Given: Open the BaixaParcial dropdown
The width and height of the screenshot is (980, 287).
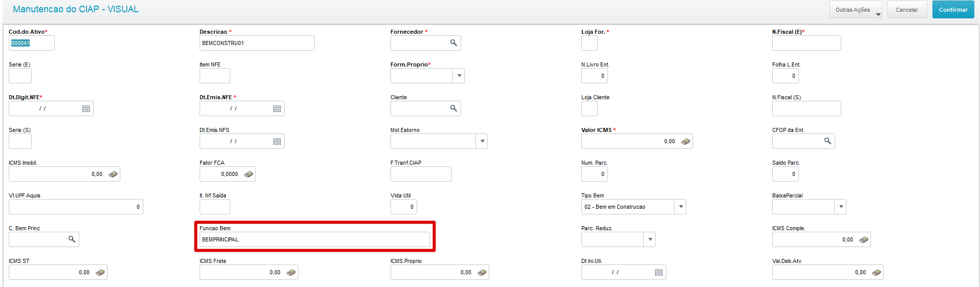Looking at the screenshot, I should (841, 207).
